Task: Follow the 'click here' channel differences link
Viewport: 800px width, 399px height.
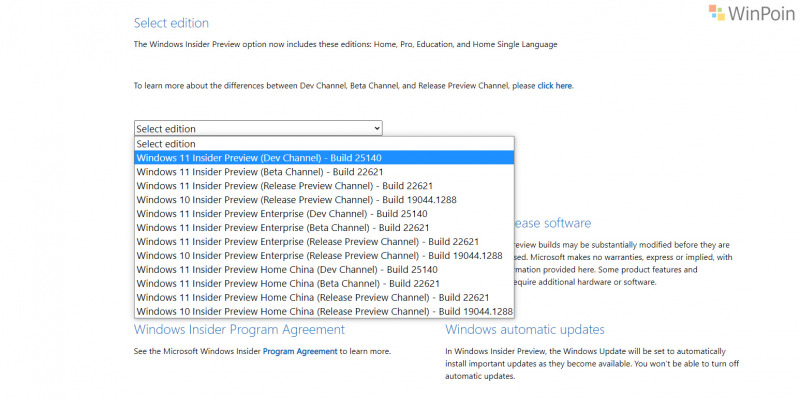Action: click(555, 86)
